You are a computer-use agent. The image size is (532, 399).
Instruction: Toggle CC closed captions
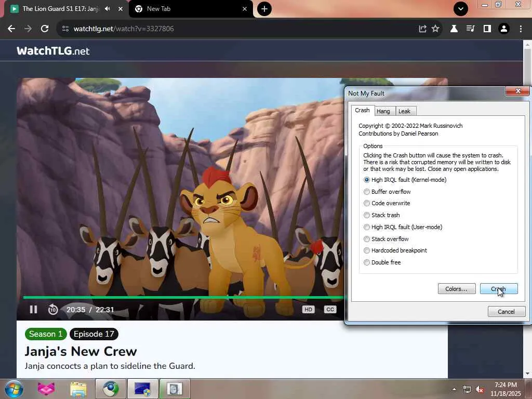click(x=330, y=310)
